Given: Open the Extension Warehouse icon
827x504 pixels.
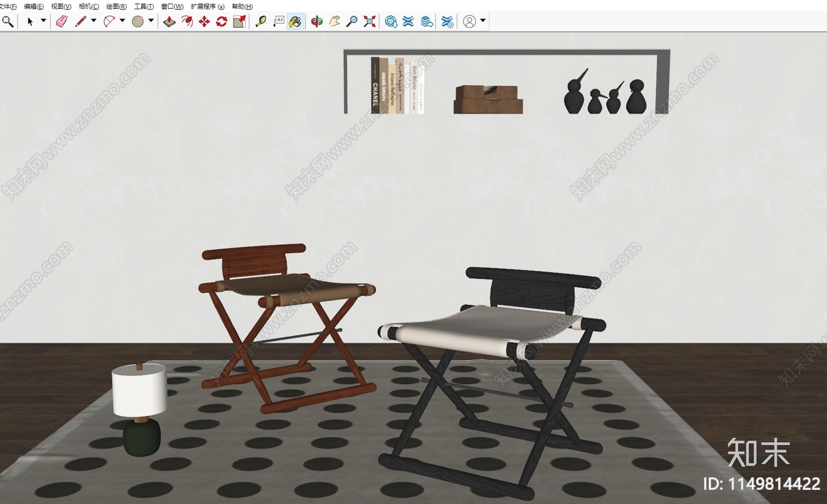Looking at the screenshot, I should click(x=408, y=22).
